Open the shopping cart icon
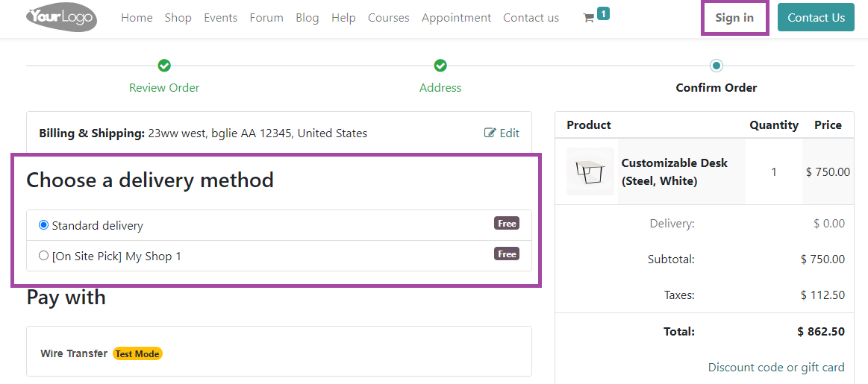The width and height of the screenshot is (868, 384). coord(588,18)
